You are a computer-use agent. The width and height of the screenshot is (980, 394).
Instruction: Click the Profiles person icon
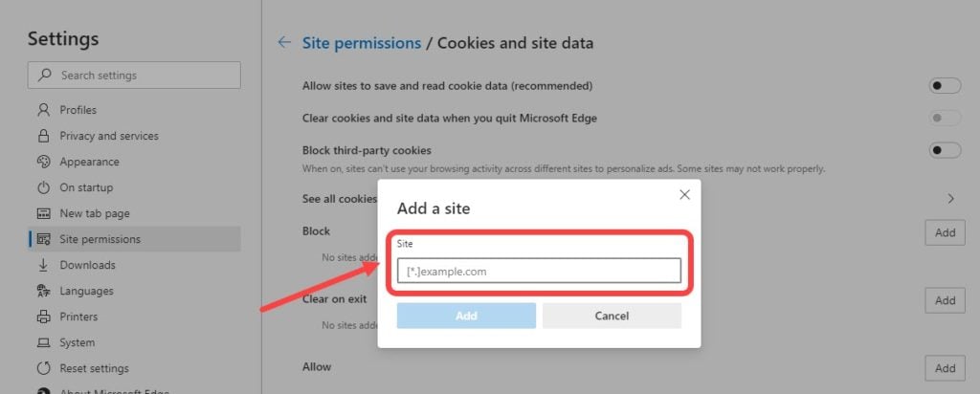click(x=43, y=110)
